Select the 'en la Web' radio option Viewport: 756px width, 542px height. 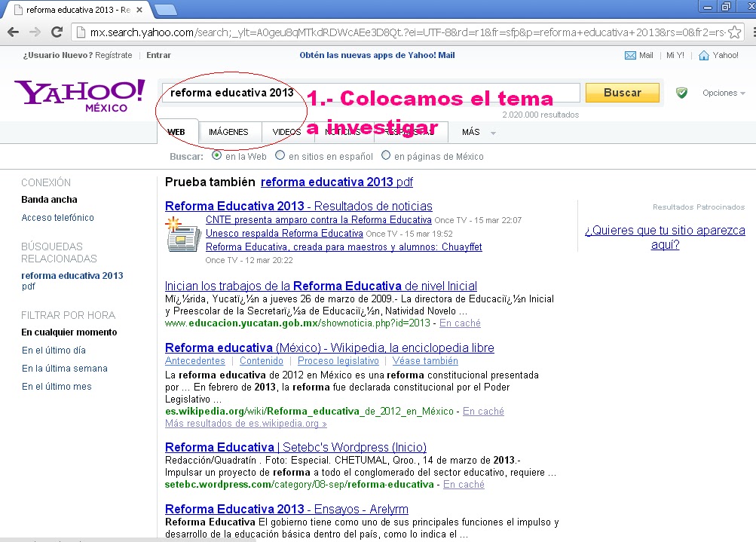pos(216,155)
